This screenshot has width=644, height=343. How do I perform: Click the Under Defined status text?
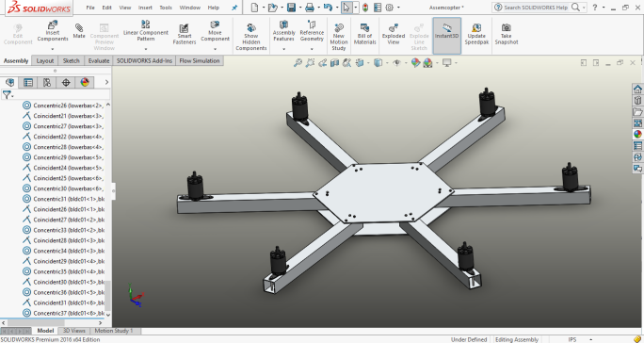[x=469, y=339]
